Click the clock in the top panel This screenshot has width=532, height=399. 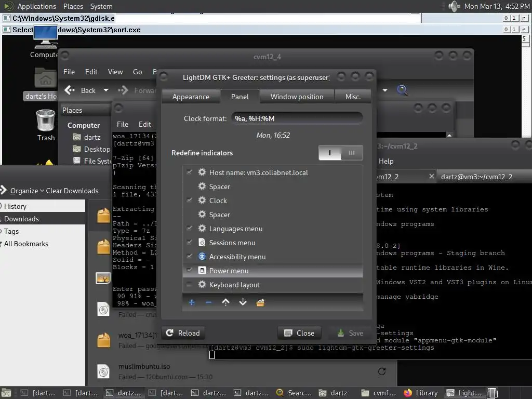coord(497,6)
